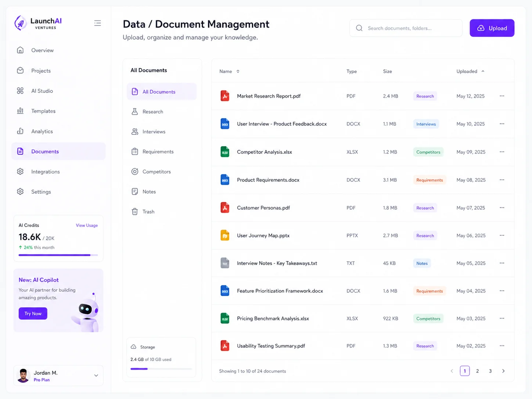Click the DOCX icon for Product Requirements

[225, 180]
